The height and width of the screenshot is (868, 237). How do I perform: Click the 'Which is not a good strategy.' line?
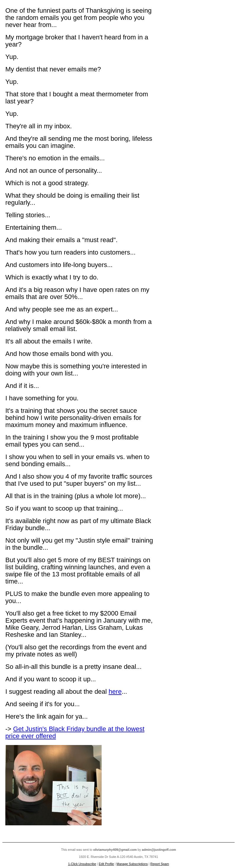coord(47,183)
